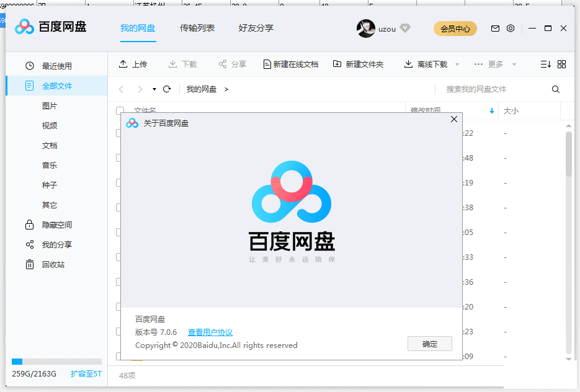This screenshot has width=580, height=392.
Task: Click 我的网盘 breadcrumb path
Action: [201, 89]
